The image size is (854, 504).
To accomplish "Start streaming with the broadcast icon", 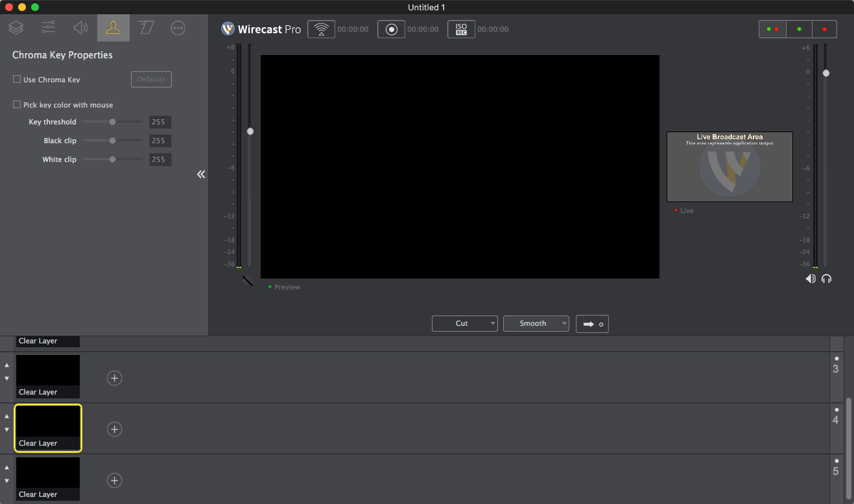I will pyautogui.click(x=321, y=29).
